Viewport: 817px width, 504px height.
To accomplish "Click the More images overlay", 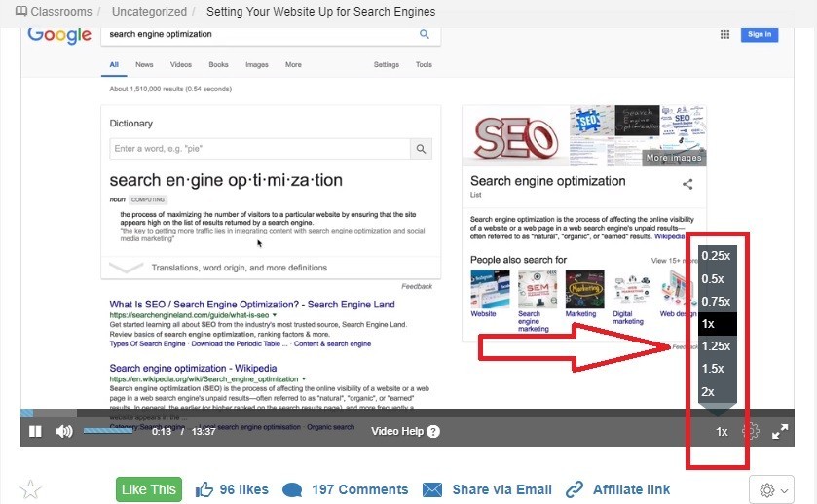I will point(674,158).
